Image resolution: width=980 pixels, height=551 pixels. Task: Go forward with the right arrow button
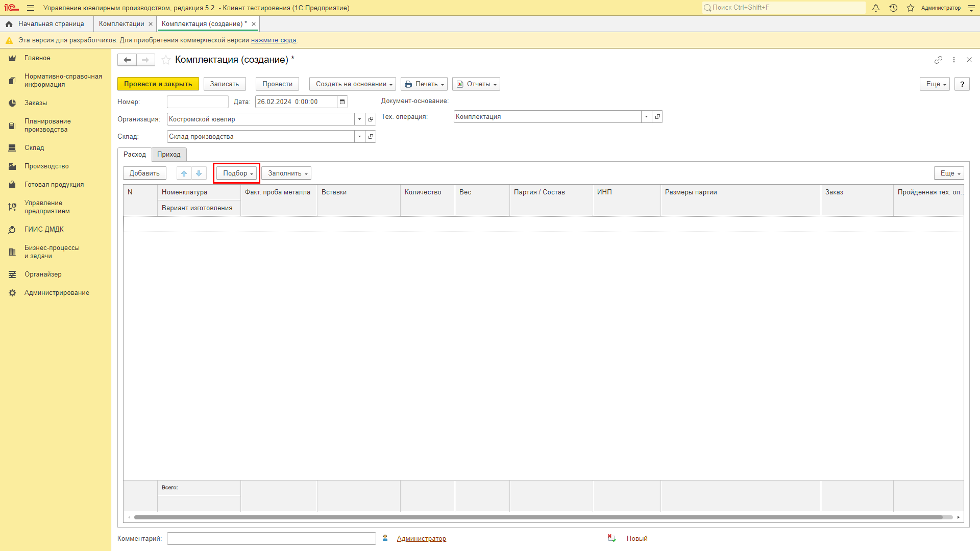pos(145,60)
